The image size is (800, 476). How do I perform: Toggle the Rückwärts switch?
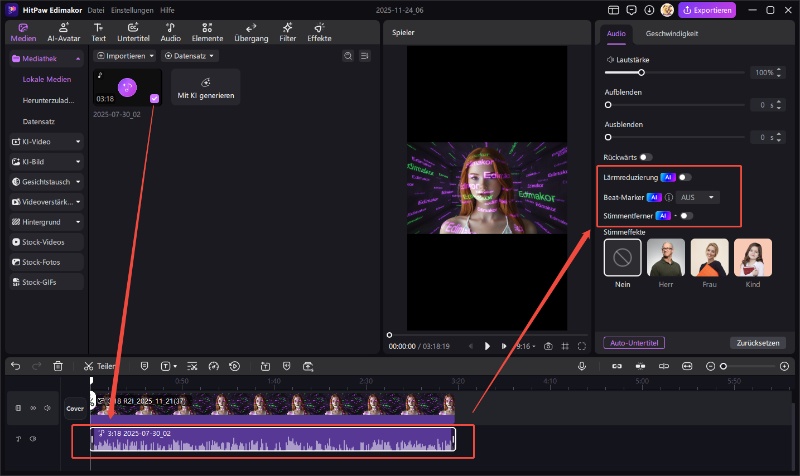pos(646,157)
